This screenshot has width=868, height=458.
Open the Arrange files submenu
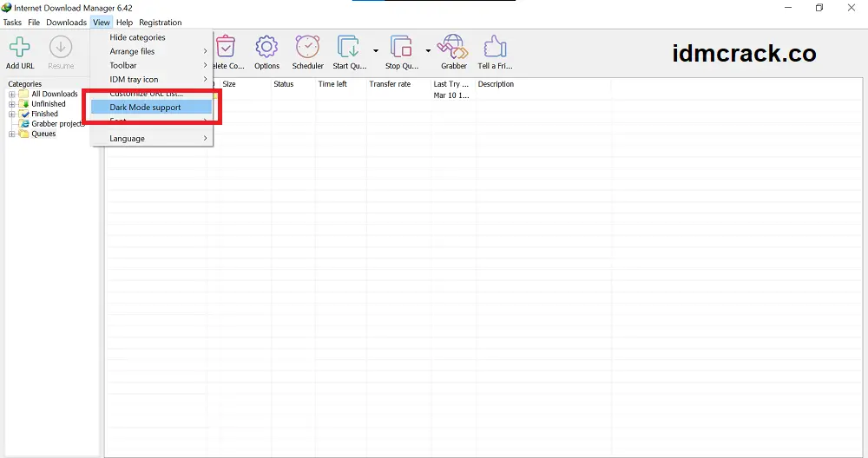(152, 51)
